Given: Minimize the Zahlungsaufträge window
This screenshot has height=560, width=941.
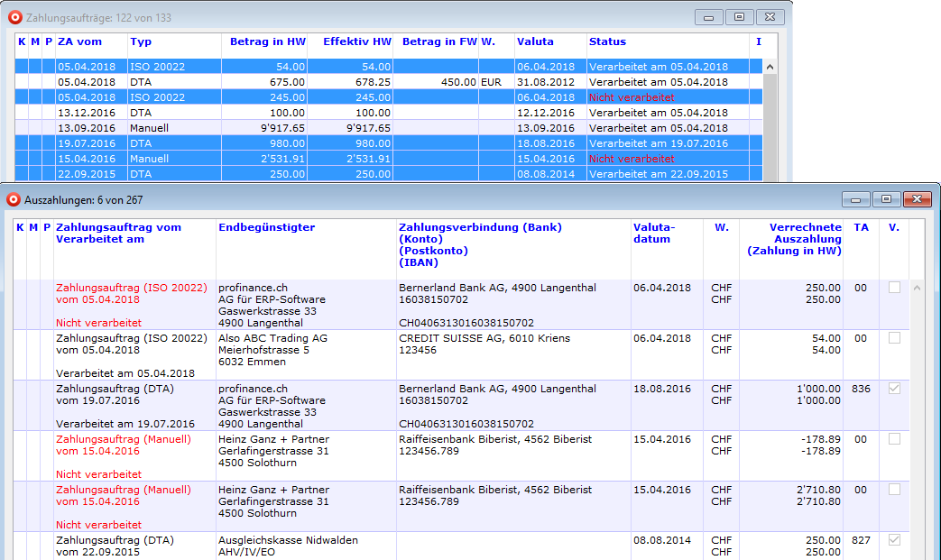Looking at the screenshot, I should coord(709,17).
